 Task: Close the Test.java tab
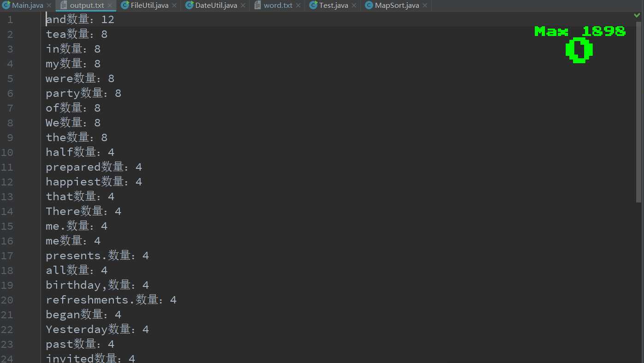(x=354, y=6)
